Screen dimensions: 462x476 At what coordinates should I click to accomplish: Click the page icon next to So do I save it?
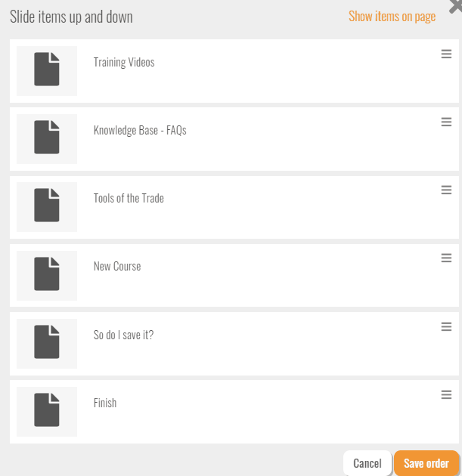pos(47,342)
